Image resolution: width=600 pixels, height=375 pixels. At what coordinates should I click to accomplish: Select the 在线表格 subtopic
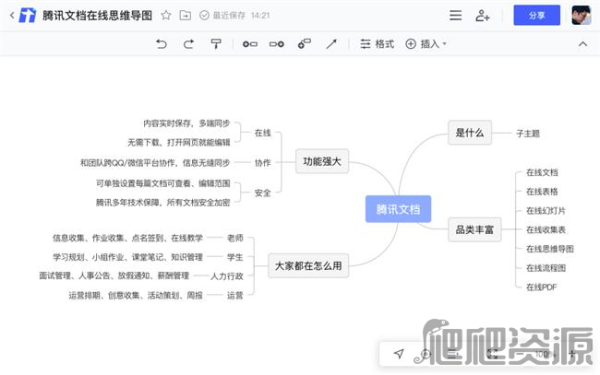click(x=542, y=191)
